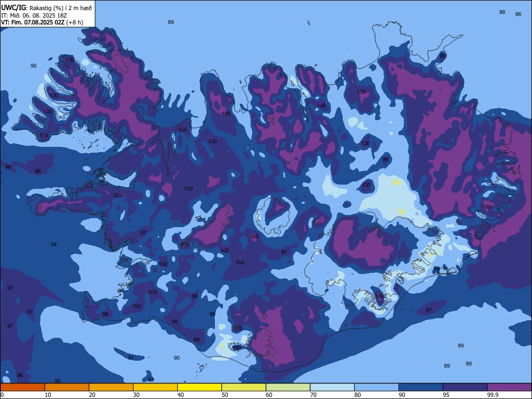Select the 70–80 pale blue legend swatch

(x=332, y=387)
